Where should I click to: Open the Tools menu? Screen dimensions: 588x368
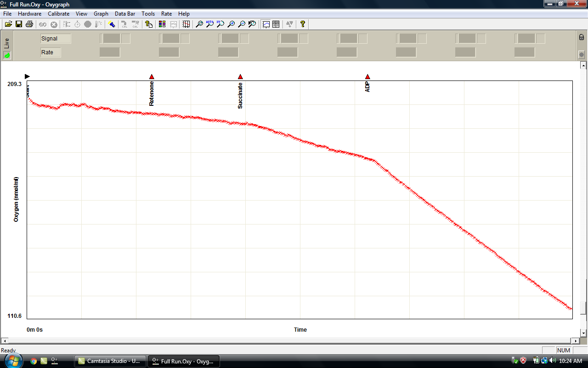click(x=148, y=14)
